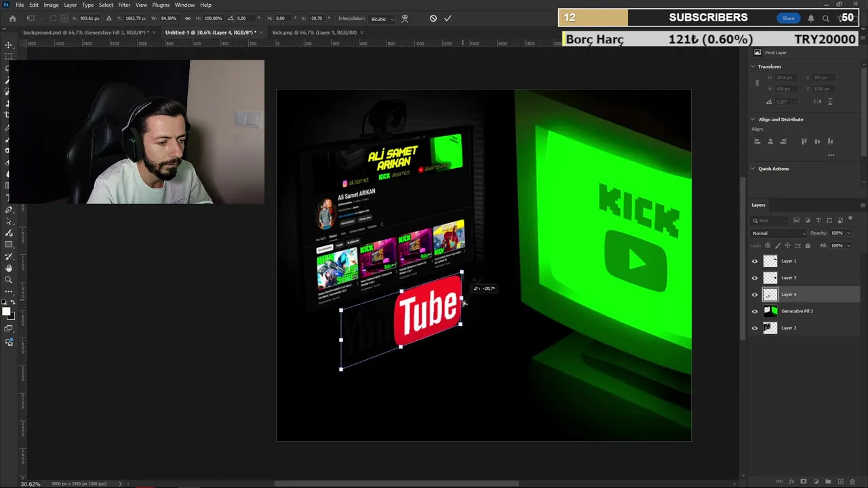Click the Layer 1 thumbnail
Viewport: 868px width, 488px height.
[x=770, y=261]
